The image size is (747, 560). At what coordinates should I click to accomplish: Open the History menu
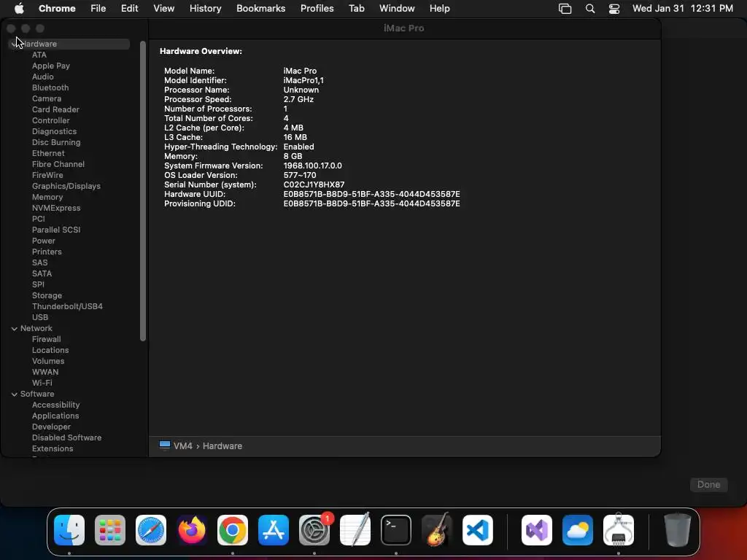pos(205,9)
